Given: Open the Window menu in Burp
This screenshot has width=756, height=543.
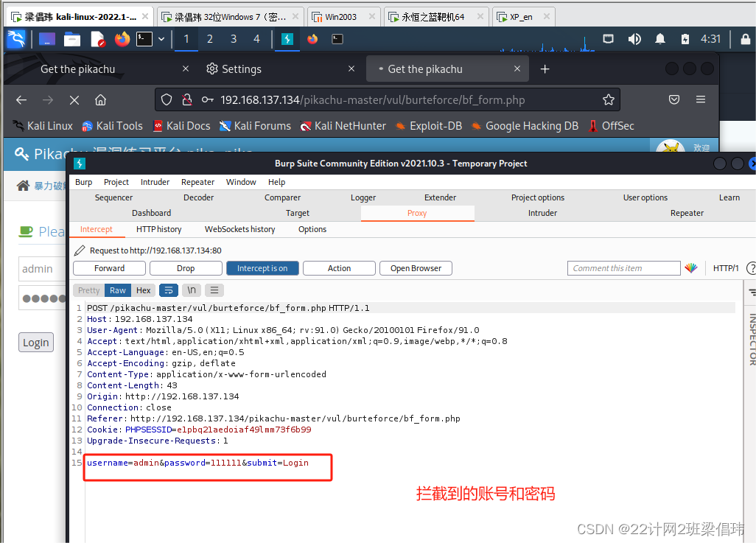Looking at the screenshot, I should coord(241,182).
